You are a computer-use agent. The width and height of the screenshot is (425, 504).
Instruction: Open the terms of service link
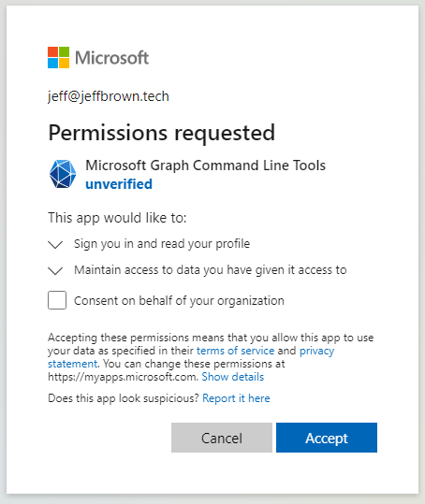tap(236, 351)
